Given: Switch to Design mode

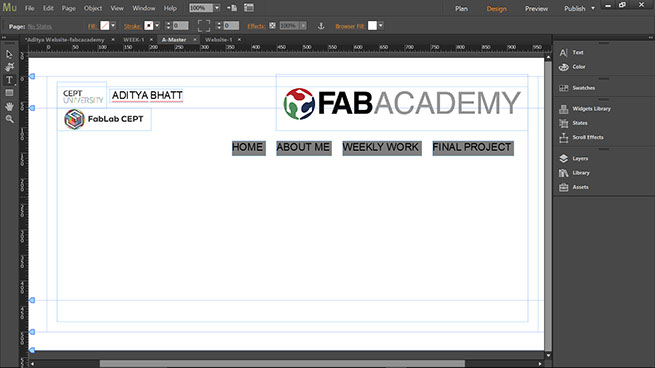Looking at the screenshot, I should pyautogui.click(x=497, y=8).
